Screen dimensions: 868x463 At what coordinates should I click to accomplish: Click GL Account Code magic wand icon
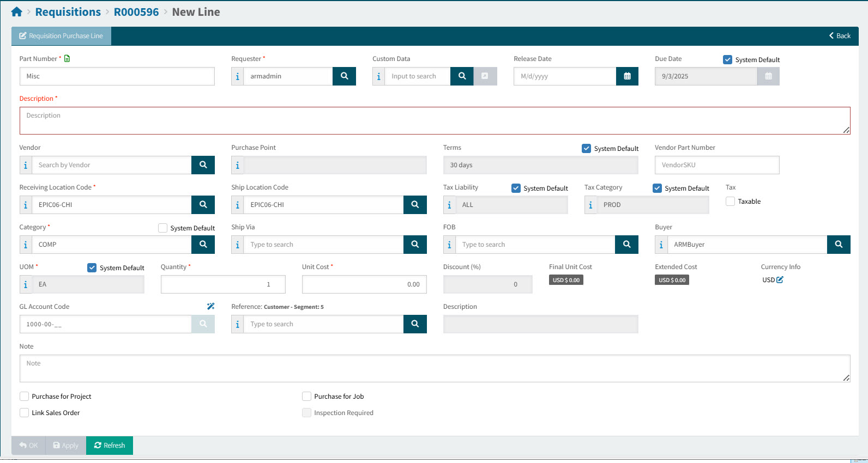point(210,307)
